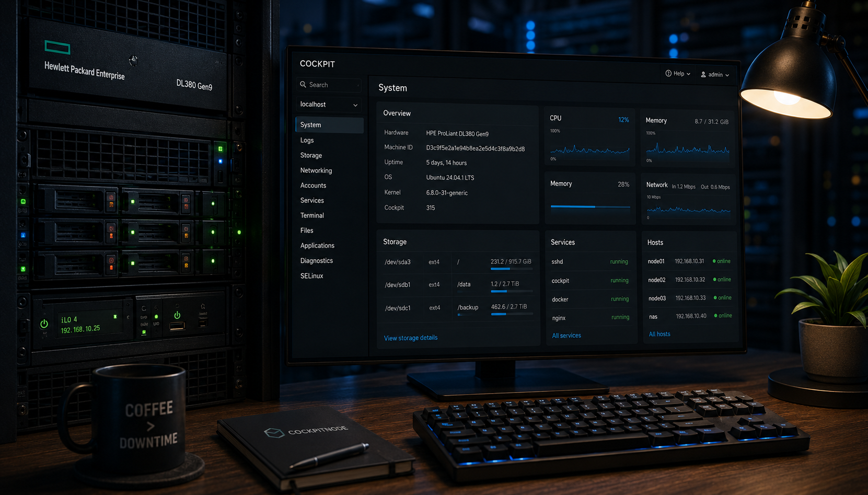Click the online status dot for node03
This screenshot has height=495, width=868.
point(715,298)
